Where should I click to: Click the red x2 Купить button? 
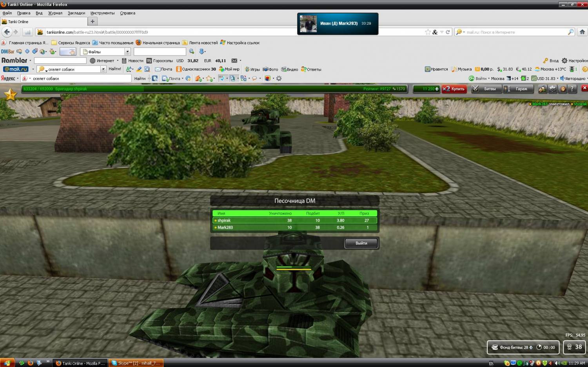tap(454, 89)
